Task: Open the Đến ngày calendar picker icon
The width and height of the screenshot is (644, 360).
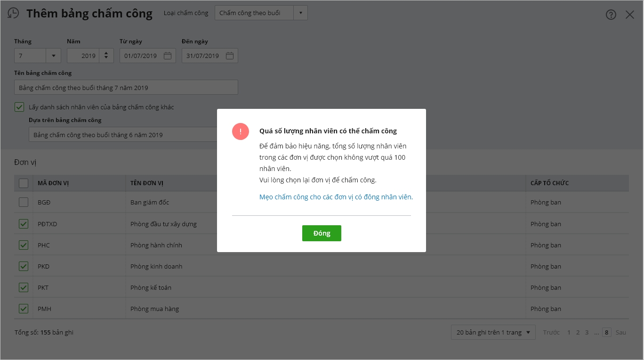Action: pos(230,56)
